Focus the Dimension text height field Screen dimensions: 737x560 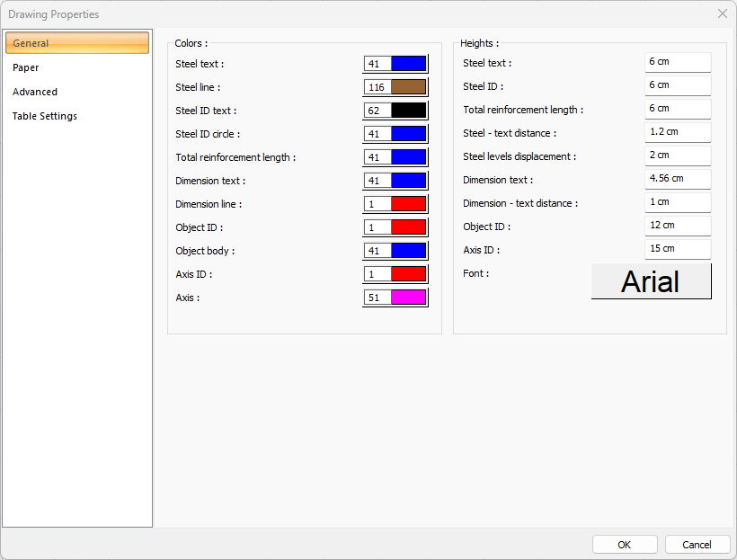(x=678, y=179)
